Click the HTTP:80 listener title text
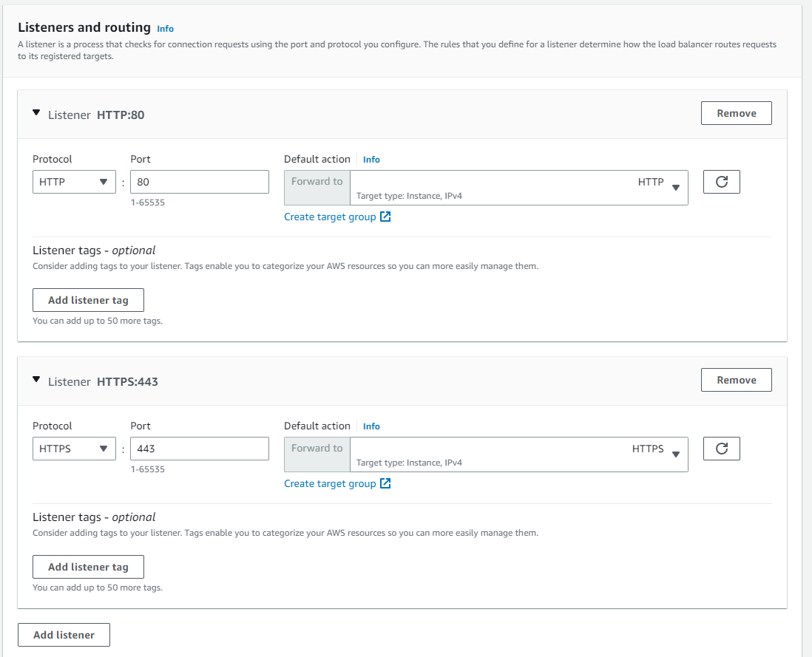812x657 pixels. point(96,115)
